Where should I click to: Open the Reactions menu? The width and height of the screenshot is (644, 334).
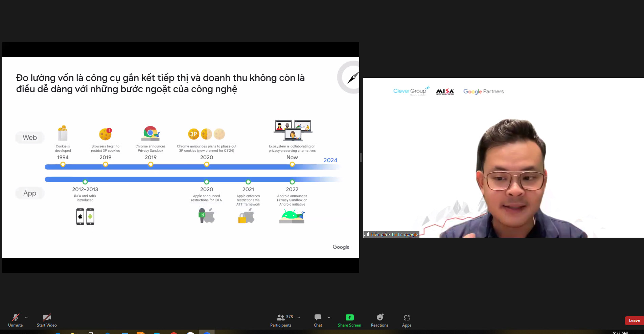379,320
